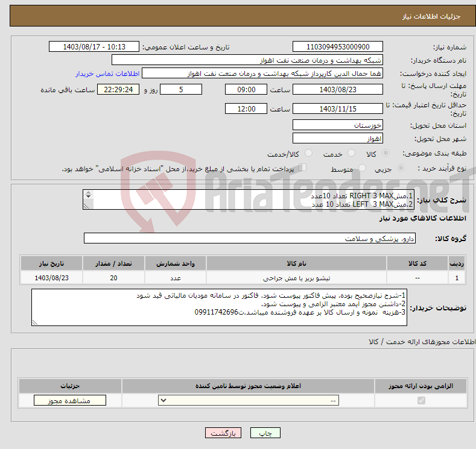Click the province field خوزستان
The width and height of the screenshot is (476, 449).
pyautogui.click(x=338, y=125)
